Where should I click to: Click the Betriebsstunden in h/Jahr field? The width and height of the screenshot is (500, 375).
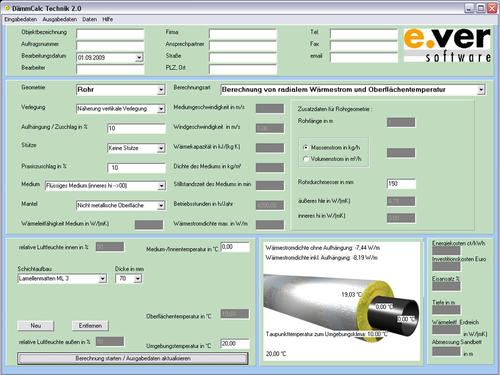270,205
